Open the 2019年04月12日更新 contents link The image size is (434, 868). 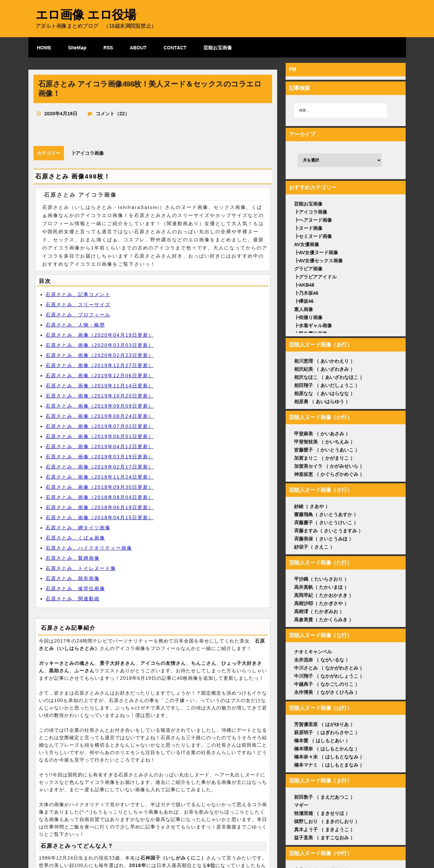click(x=99, y=447)
